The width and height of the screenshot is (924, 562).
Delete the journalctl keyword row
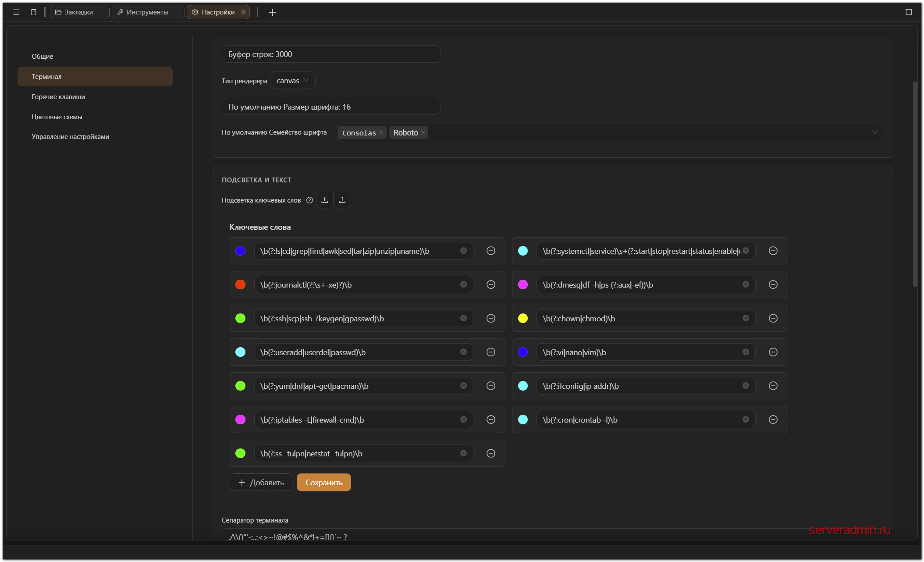coord(491,285)
